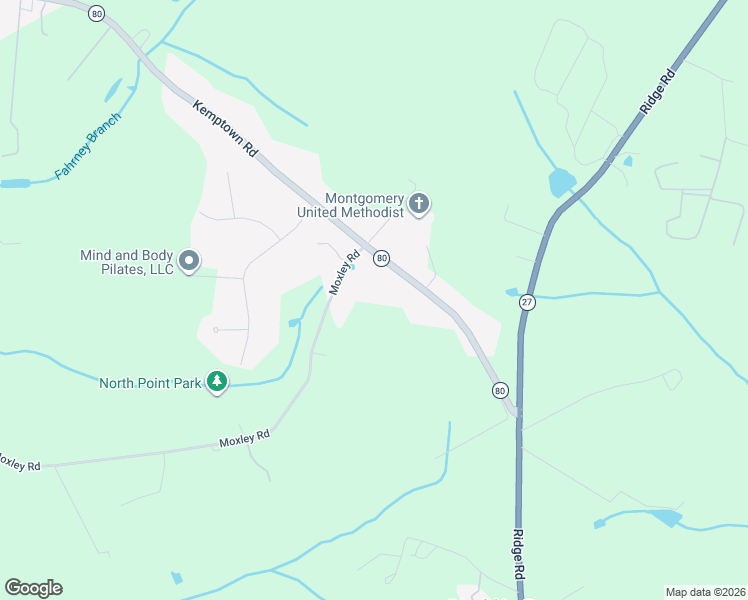Image resolution: width=748 pixels, height=600 pixels.
Task: Click the Route 80 shield near Ridge Rd junction
Action: point(499,391)
